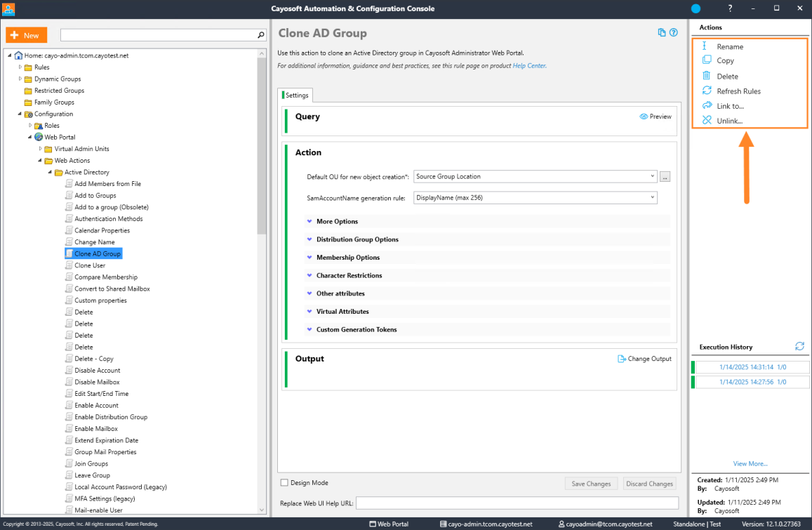Enable the Design Mode checkbox
The width and height of the screenshot is (812, 530).
tap(284, 482)
